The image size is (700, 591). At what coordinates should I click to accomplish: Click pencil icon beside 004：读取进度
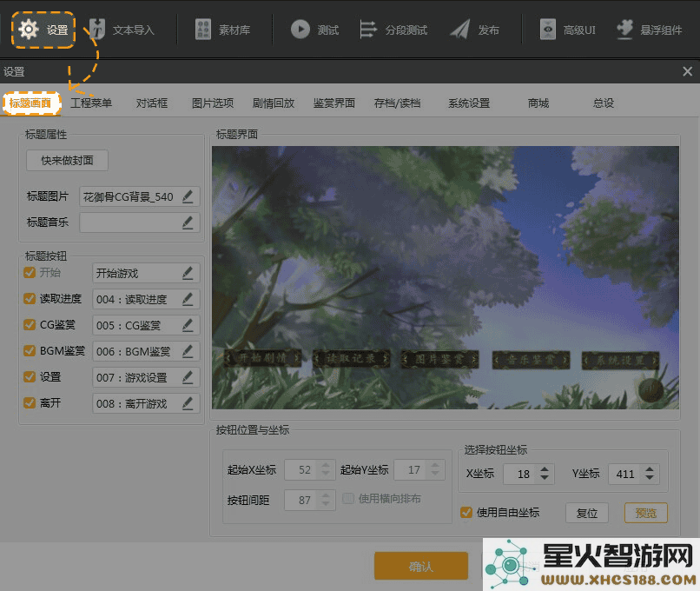(x=188, y=299)
